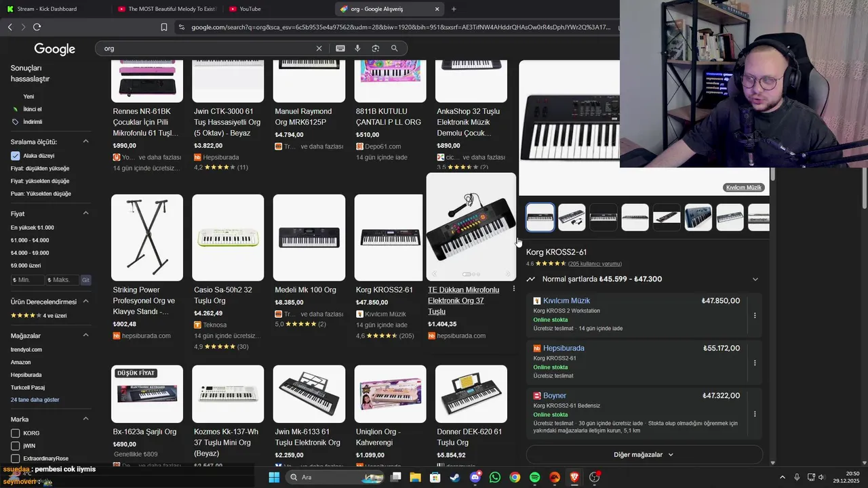Filter price ₺1.000 - ₺4.000
Image resolution: width=868 pixels, height=488 pixels.
30,240
